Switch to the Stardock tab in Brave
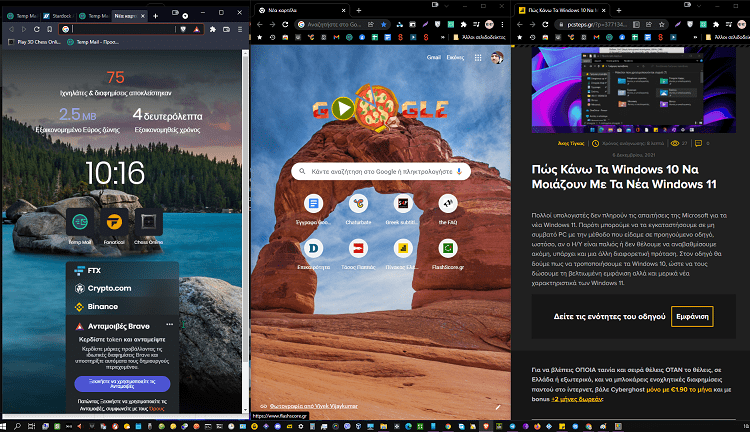This screenshot has height=432, width=750. tap(57, 16)
